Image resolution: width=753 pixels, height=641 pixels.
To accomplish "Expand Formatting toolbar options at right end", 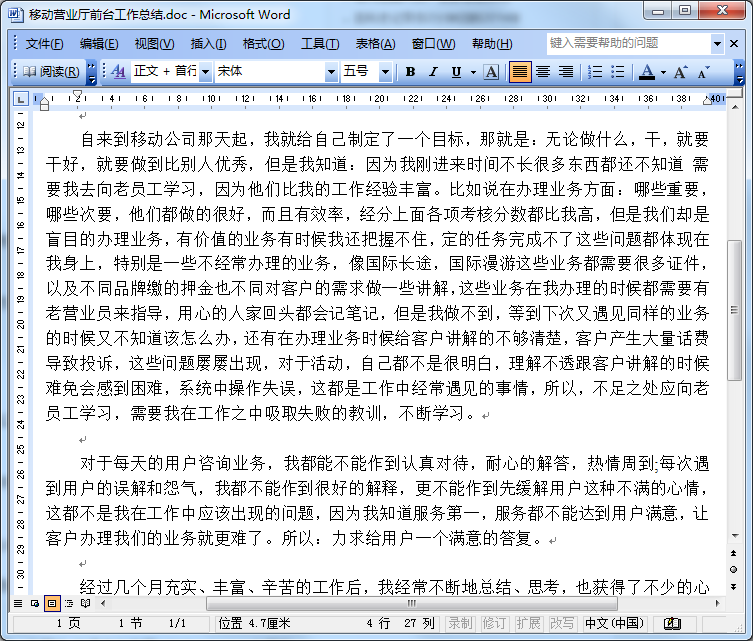I will tap(740, 72).
